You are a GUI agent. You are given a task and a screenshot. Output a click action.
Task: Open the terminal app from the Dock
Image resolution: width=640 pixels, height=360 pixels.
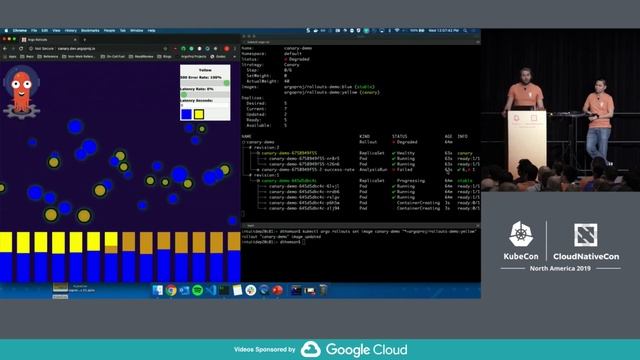point(224,290)
